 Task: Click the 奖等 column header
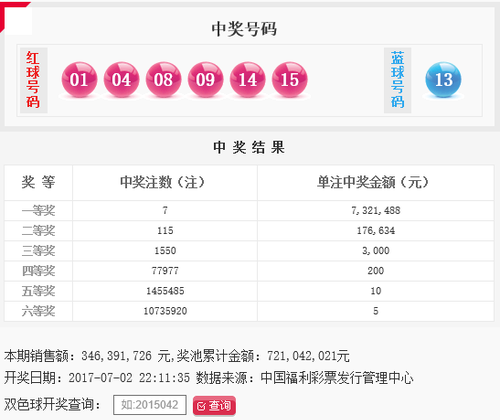coord(38,182)
